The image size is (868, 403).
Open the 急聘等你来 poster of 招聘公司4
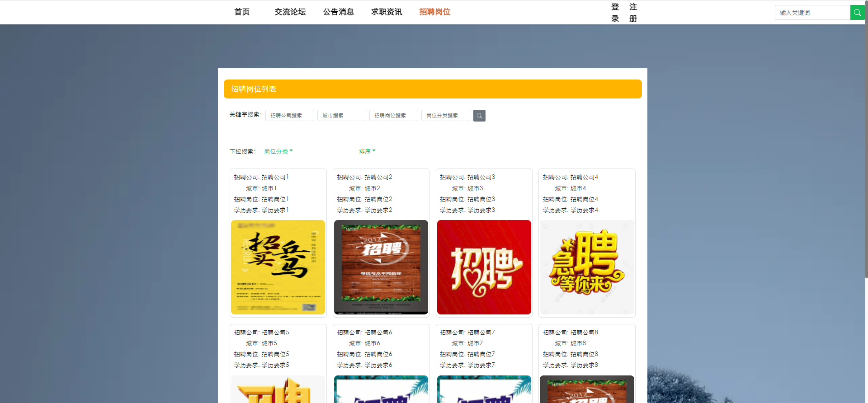pos(587,267)
